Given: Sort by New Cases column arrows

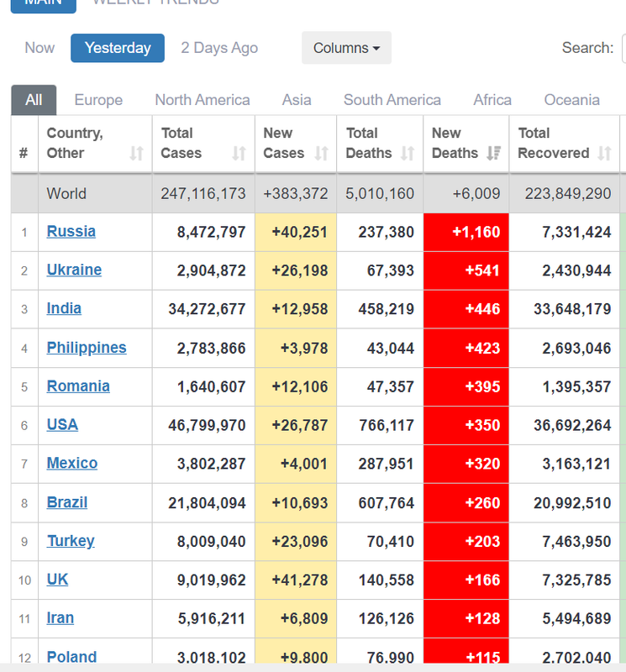Looking at the screenshot, I should coord(322,153).
